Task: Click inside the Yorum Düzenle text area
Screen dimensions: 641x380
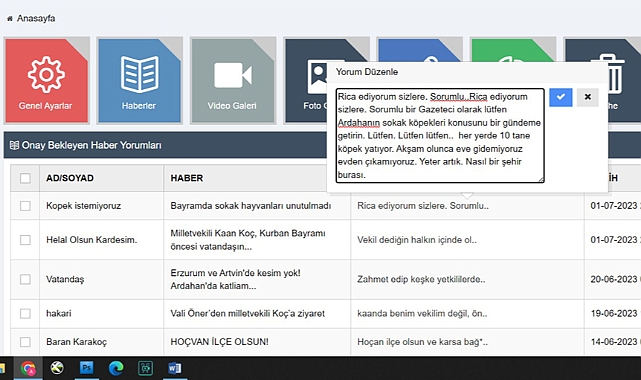Action: coord(440,135)
